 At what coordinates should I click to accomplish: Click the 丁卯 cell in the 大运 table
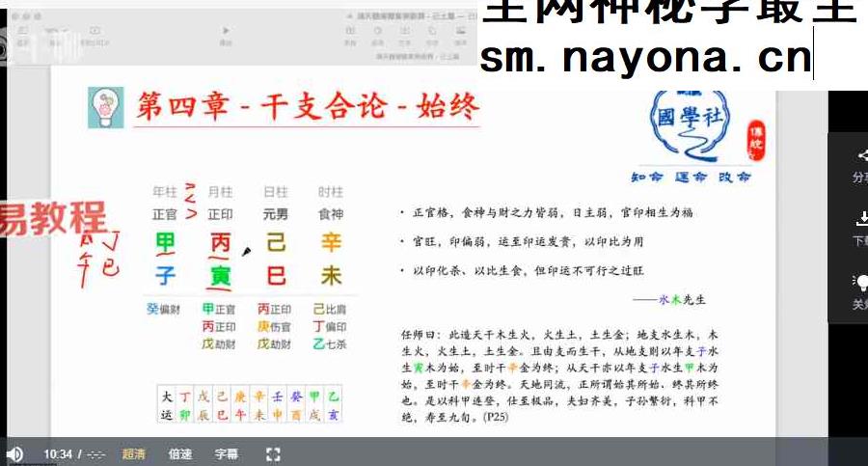pyautogui.click(x=185, y=405)
